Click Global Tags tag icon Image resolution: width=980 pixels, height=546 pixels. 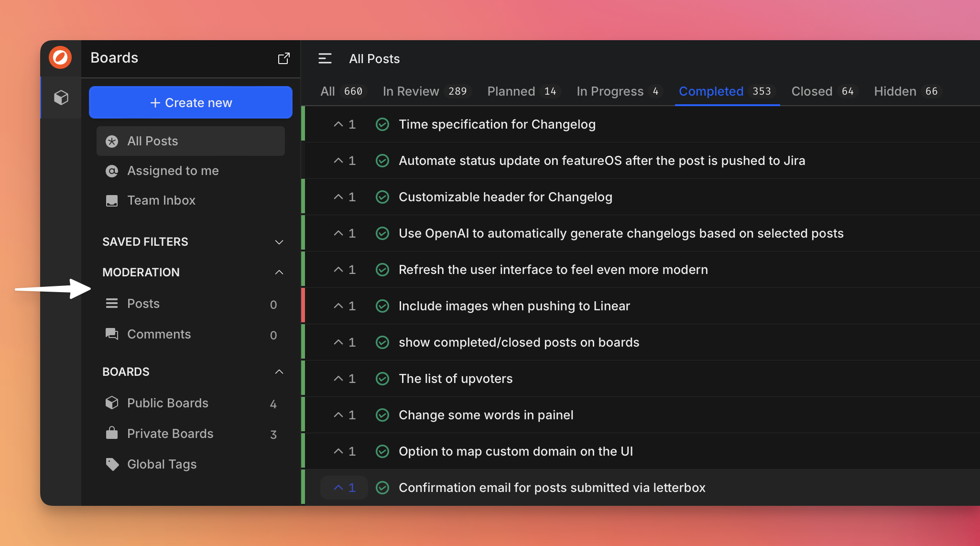(x=112, y=464)
